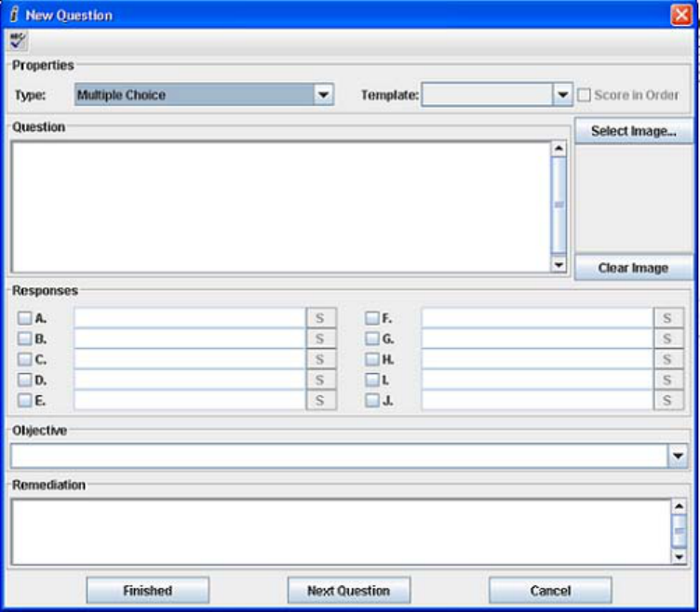The image size is (700, 612).
Task: Click the Question scrollbar up arrow
Action: (x=559, y=149)
